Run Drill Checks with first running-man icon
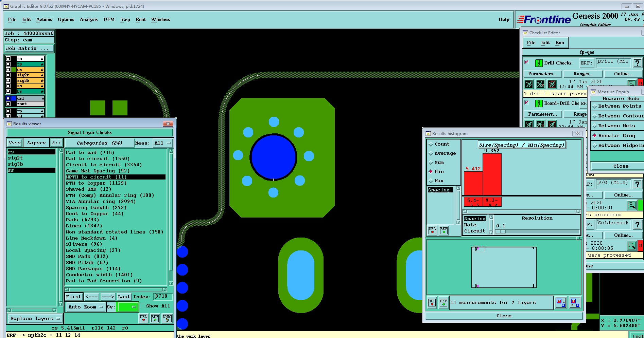 tap(529, 84)
